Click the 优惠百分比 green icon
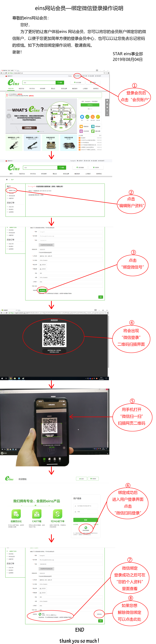 pos(16,514)
